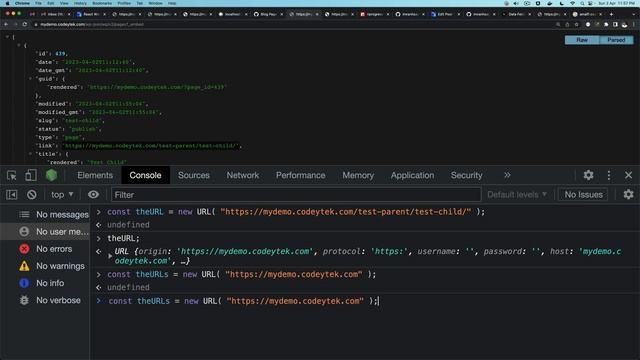Switch to the Application tab
This screenshot has width=640, height=360.
[412, 175]
